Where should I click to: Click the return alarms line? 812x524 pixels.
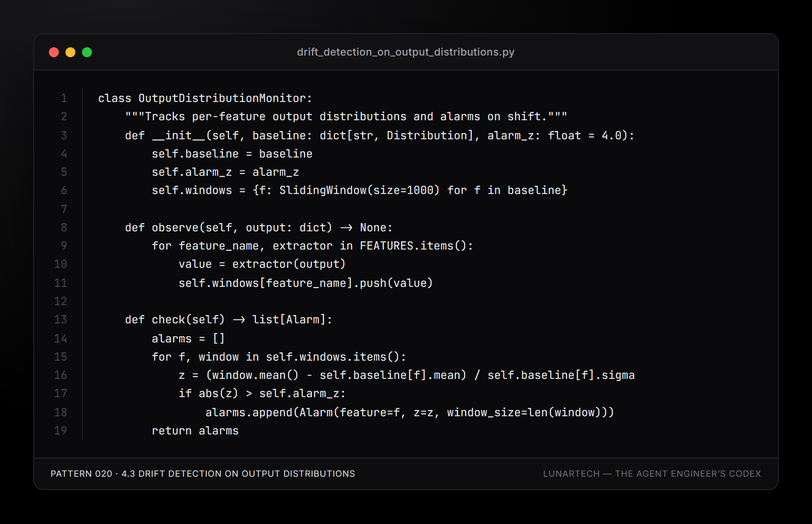(x=195, y=431)
